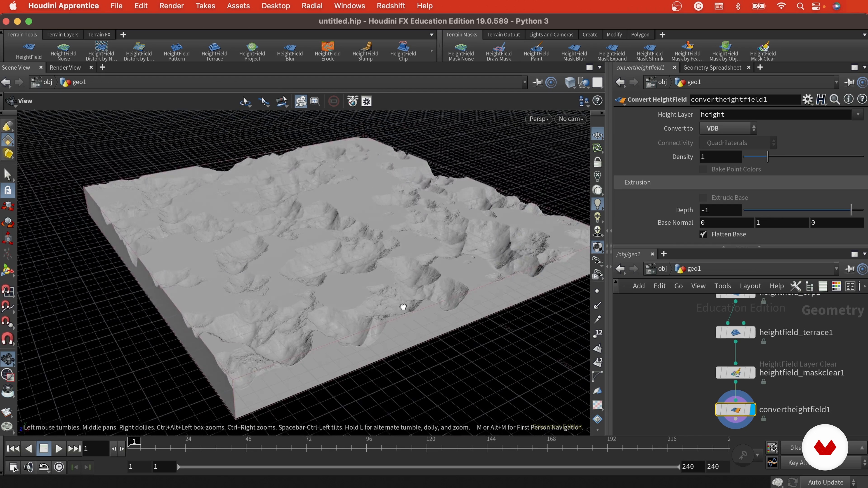Toggle the pin on the scene view pane

click(x=538, y=82)
